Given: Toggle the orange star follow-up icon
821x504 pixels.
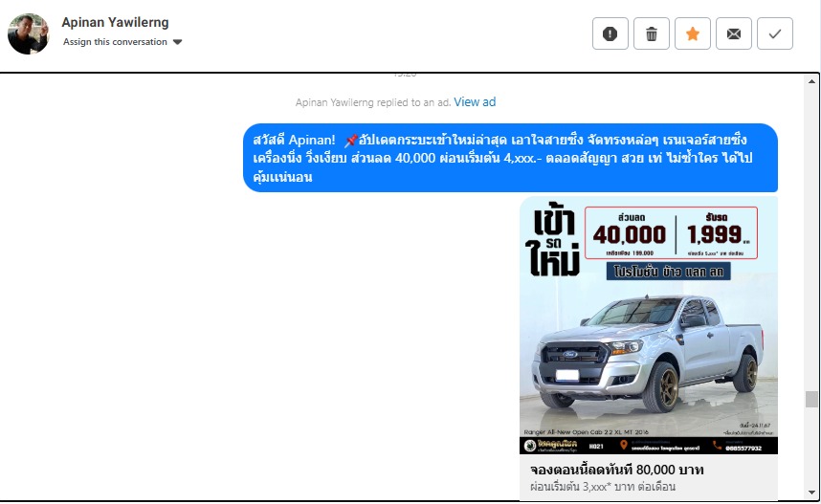Looking at the screenshot, I should pyautogui.click(x=693, y=34).
